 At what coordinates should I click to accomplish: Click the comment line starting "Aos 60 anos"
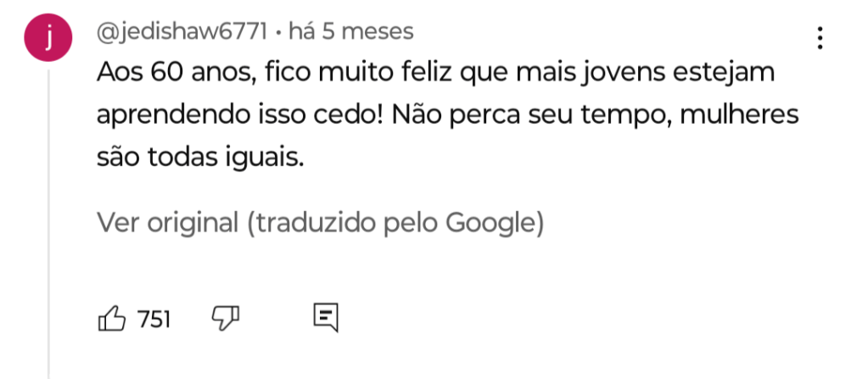pyautogui.click(x=436, y=74)
